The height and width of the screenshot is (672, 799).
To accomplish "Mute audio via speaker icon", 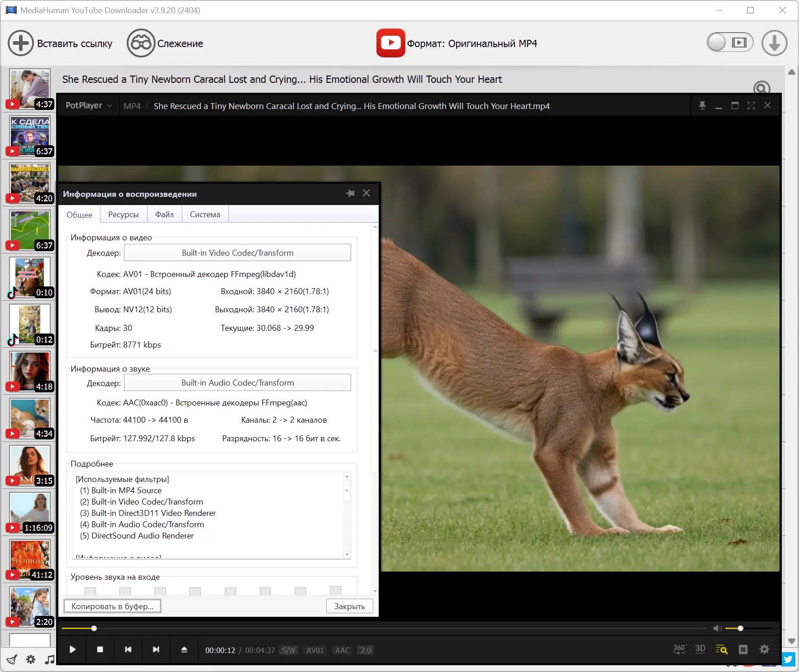I will point(717,628).
